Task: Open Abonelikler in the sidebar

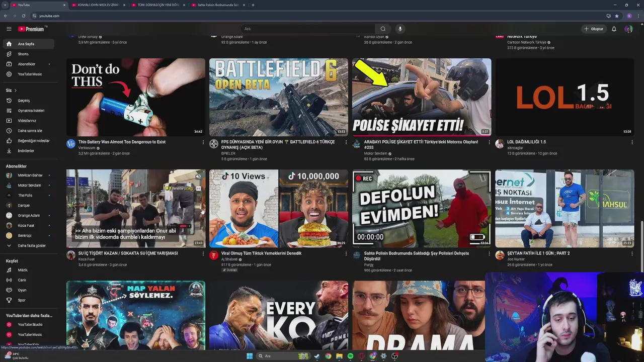Action: point(28,64)
